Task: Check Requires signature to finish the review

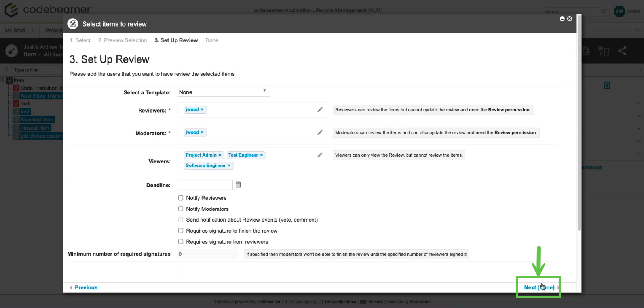Action: pyautogui.click(x=180, y=231)
